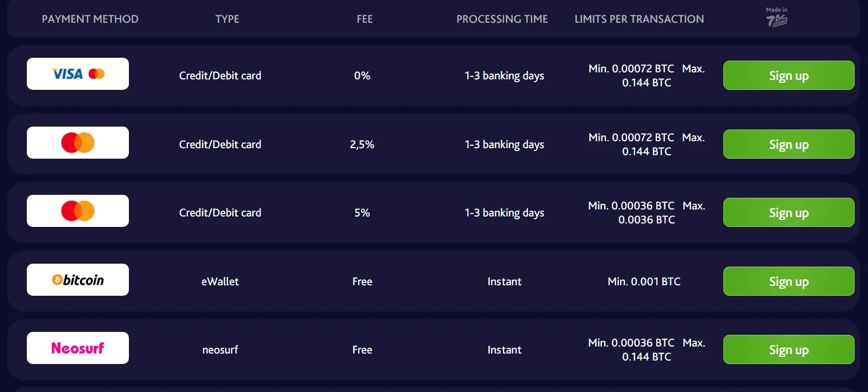Image resolution: width=868 pixels, height=392 pixels.
Task: Click the PROCESSING TIME column header
Action: click(x=502, y=19)
